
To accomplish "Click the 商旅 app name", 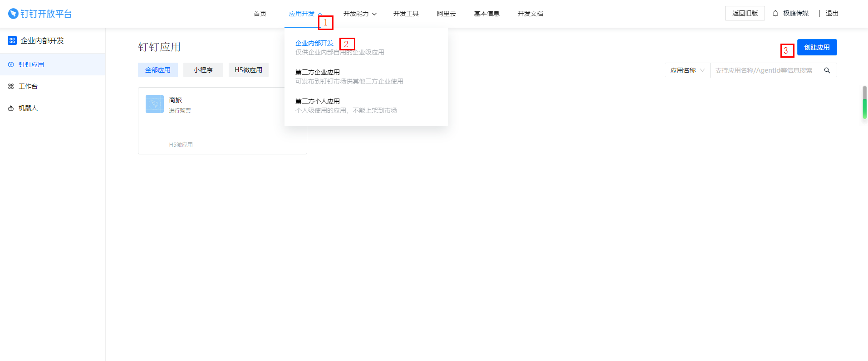I will [176, 100].
